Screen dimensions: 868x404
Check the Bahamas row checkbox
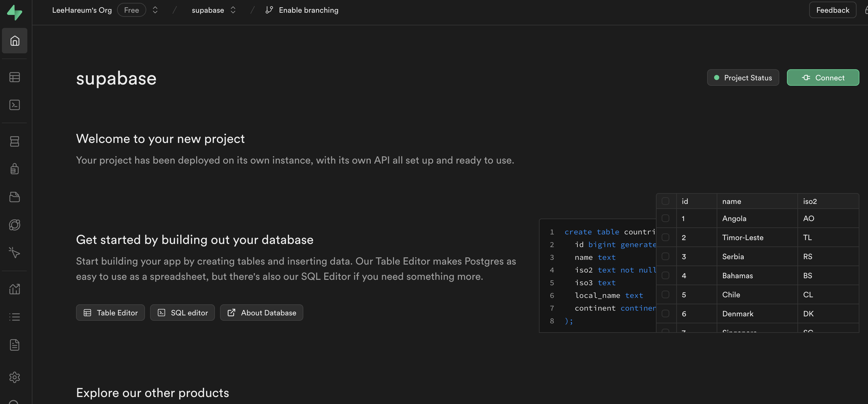665,275
